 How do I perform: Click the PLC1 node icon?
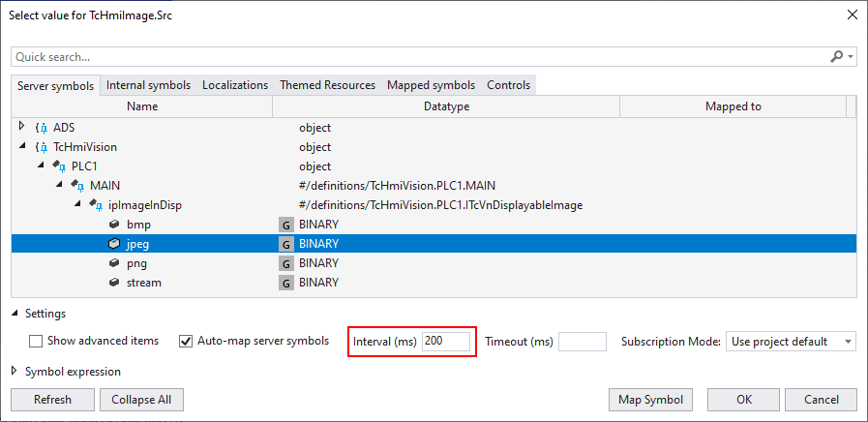(59, 166)
